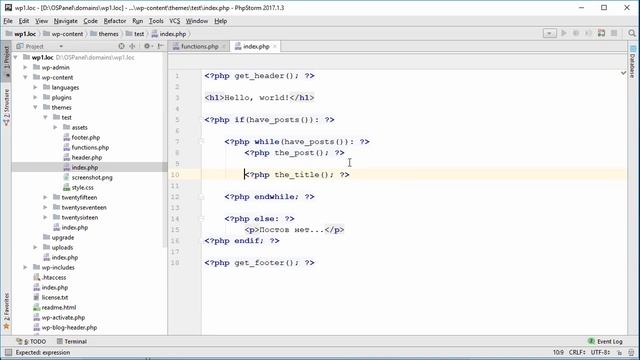Click the Hector inspector icon in status bar
The height and width of the screenshot is (360, 640).
(x=631, y=352)
